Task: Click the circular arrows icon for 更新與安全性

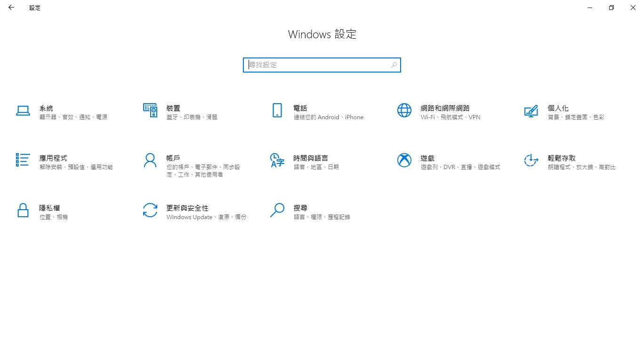Action: pos(150,210)
